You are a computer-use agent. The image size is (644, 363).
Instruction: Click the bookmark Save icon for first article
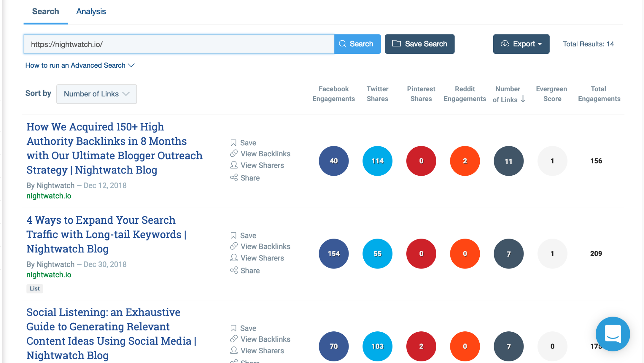tap(234, 143)
